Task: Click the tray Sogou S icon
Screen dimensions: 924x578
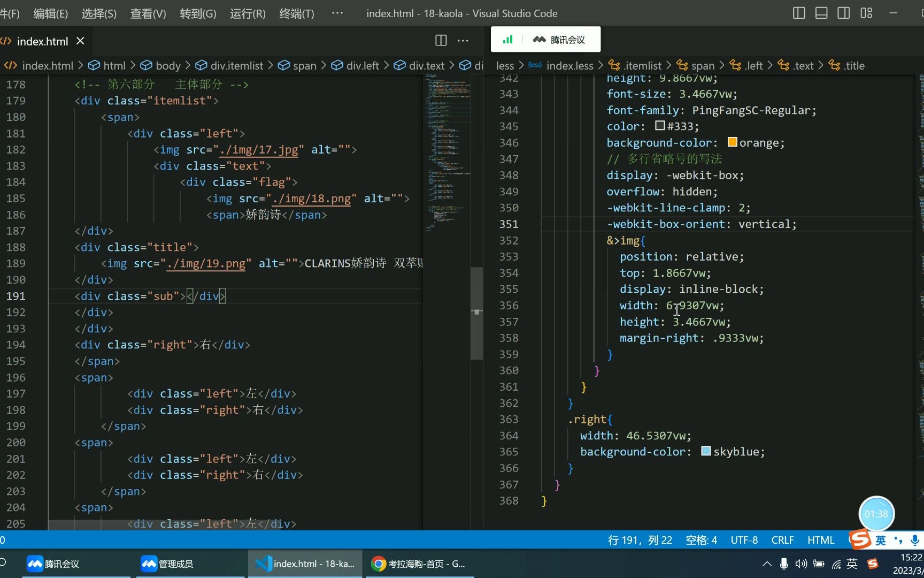Action: point(873,564)
